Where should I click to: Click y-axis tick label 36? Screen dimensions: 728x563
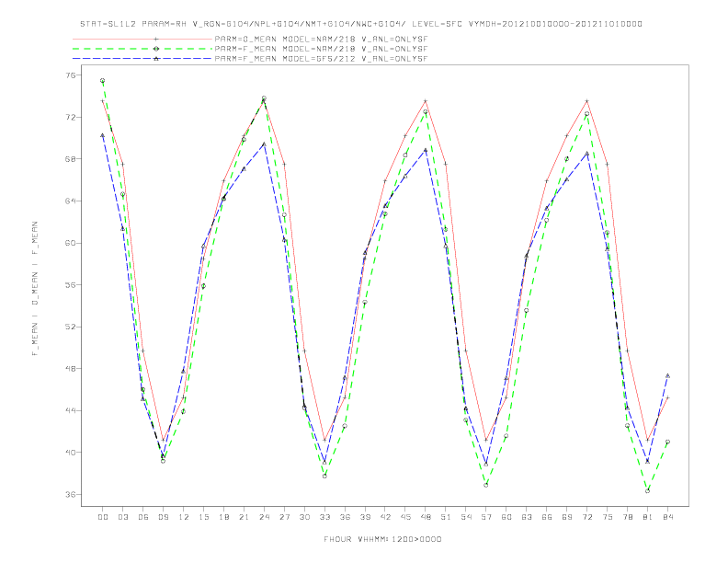(x=72, y=494)
